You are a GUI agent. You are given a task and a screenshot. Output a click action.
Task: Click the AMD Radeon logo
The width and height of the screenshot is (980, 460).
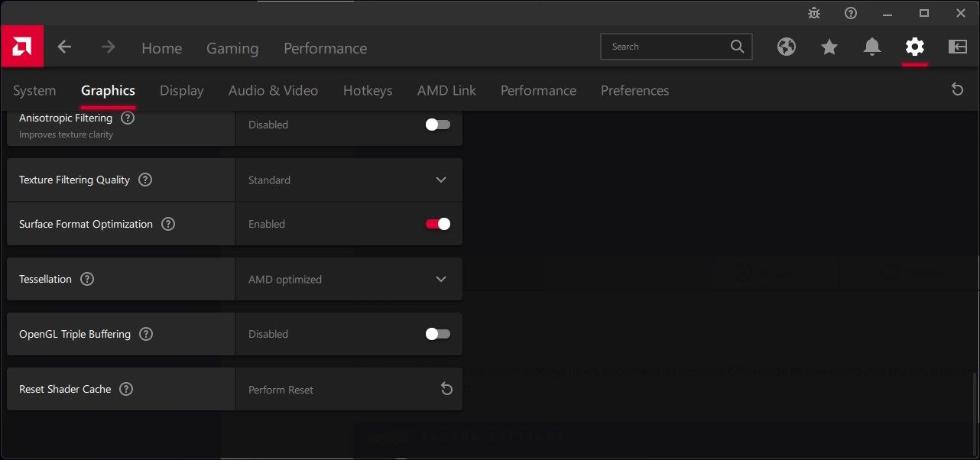(x=21, y=46)
